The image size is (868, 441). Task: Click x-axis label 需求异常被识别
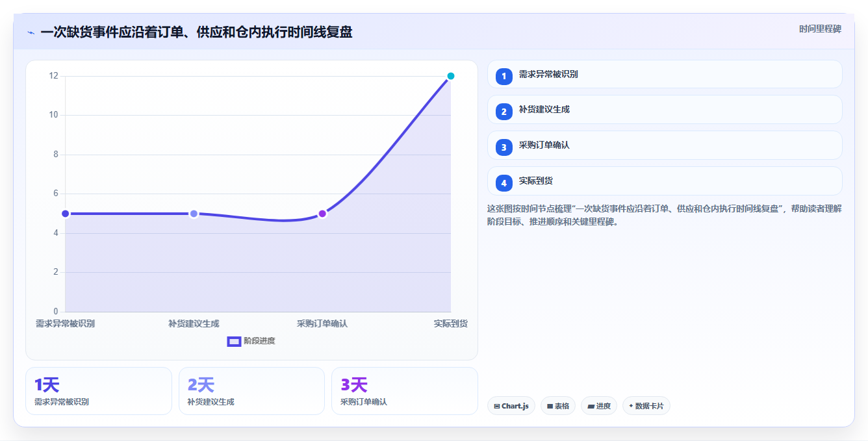(x=65, y=323)
